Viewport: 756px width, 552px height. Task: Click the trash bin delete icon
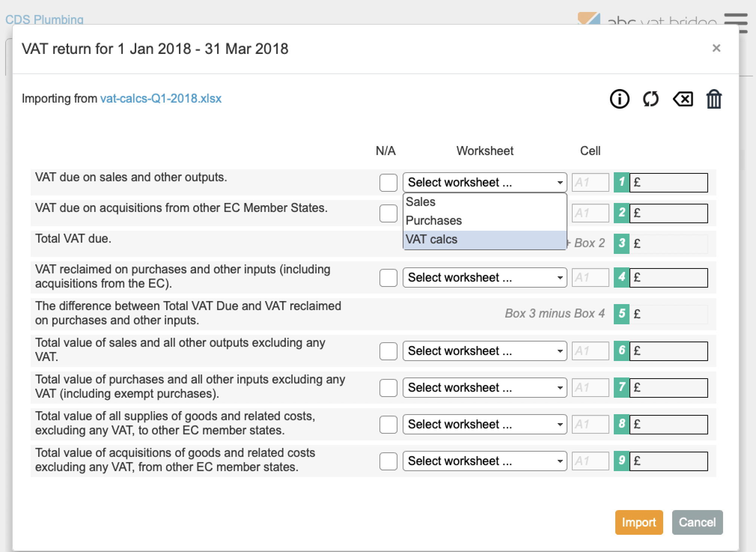pyautogui.click(x=714, y=99)
